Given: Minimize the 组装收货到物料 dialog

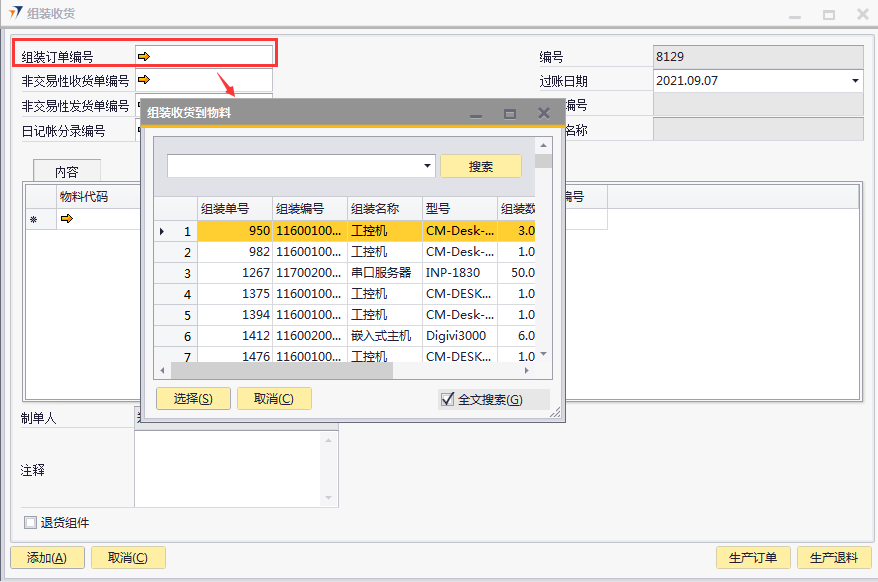Looking at the screenshot, I should click(x=476, y=114).
